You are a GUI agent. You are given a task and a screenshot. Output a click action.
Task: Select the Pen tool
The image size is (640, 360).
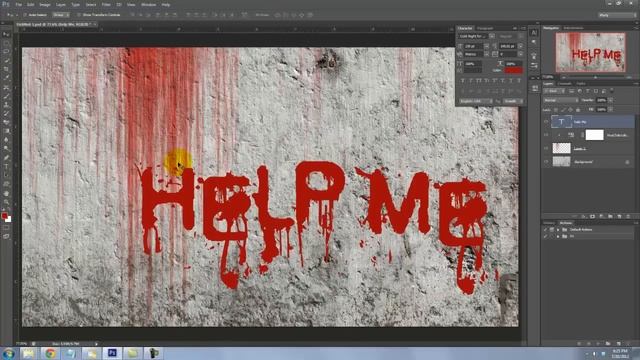point(6,158)
